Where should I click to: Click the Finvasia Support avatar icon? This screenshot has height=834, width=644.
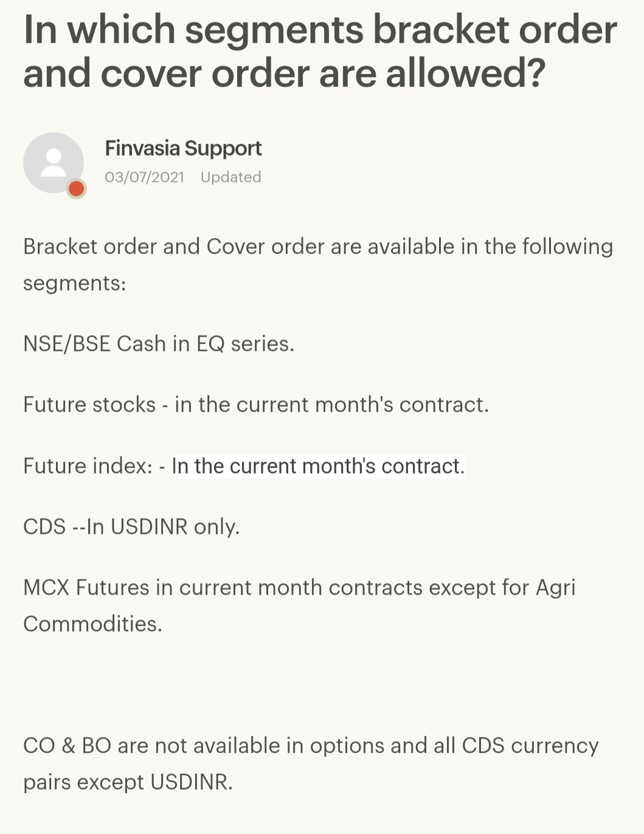(54, 163)
